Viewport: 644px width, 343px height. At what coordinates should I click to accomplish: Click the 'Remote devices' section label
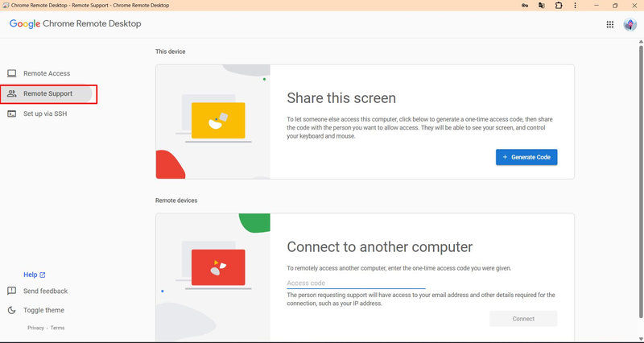point(176,200)
